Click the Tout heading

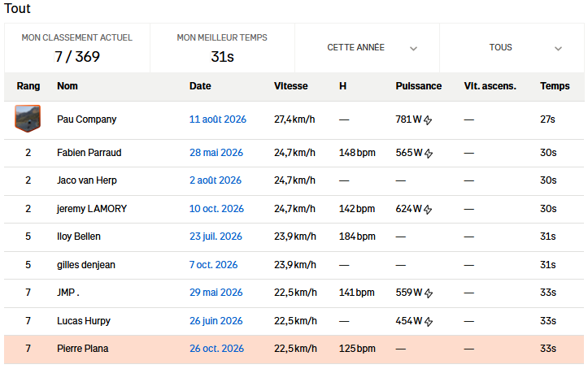[x=17, y=8]
